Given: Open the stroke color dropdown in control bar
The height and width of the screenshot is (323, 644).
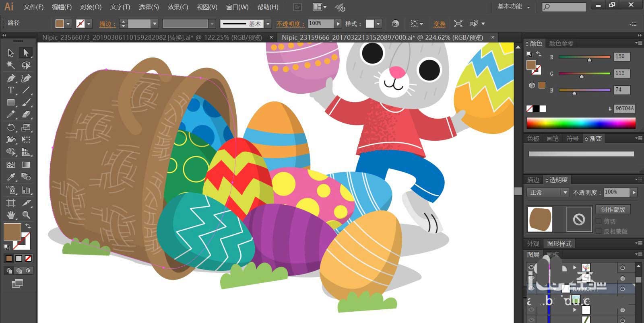Looking at the screenshot, I should click(89, 24).
